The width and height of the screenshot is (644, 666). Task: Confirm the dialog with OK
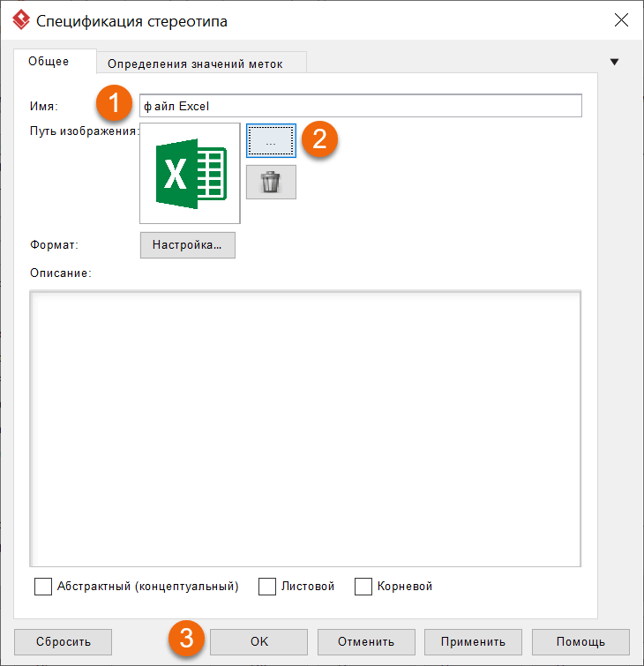point(258,641)
